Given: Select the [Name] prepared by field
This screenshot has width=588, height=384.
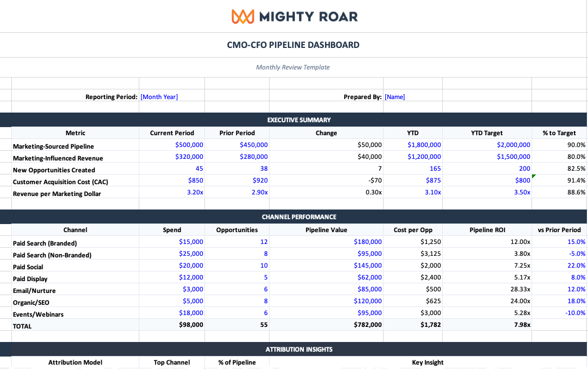Looking at the screenshot, I should 395,96.
